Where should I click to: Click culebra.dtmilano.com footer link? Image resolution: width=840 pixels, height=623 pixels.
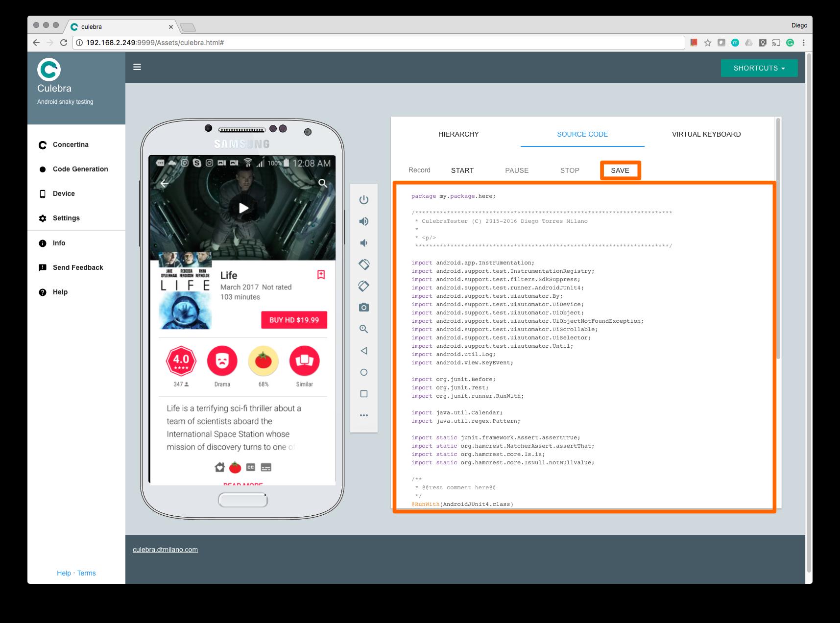(165, 550)
